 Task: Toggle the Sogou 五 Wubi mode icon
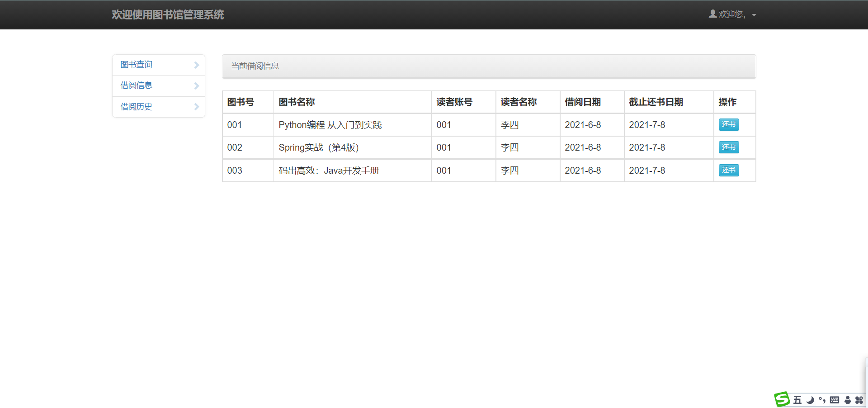tap(797, 400)
